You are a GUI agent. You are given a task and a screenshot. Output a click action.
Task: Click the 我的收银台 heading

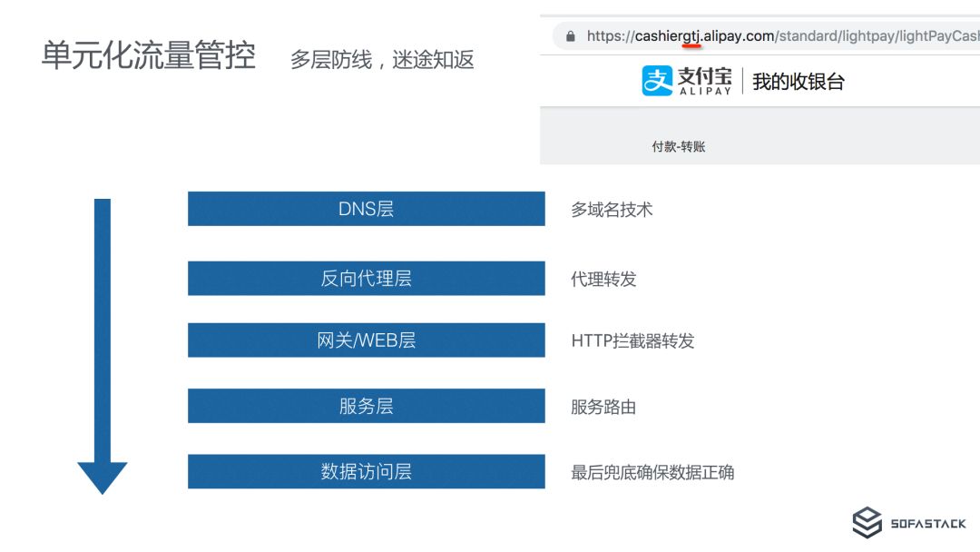[799, 82]
